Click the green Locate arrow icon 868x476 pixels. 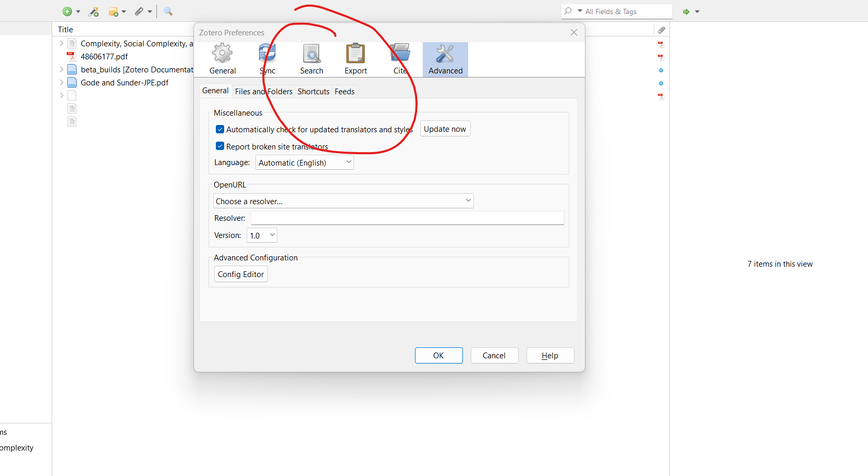[687, 11]
